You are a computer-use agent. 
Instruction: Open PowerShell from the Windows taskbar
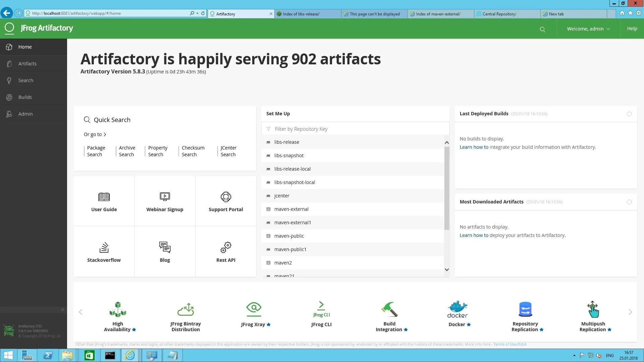[x=48, y=355]
